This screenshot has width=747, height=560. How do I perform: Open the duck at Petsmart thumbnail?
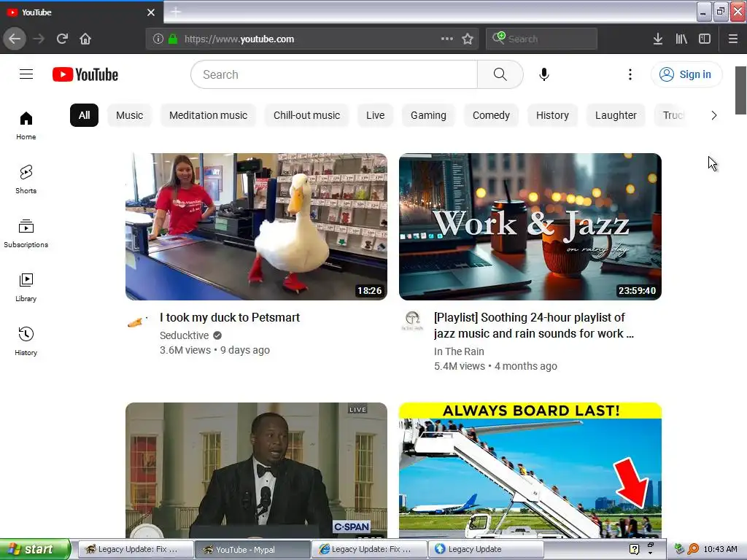coord(256,227)
